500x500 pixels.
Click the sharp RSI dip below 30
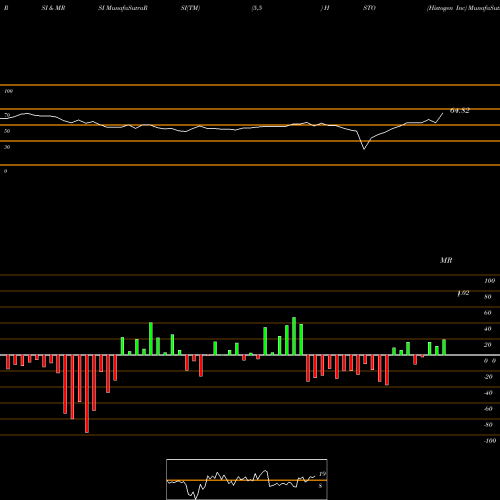pyautogui.click(x=364, y=148)
